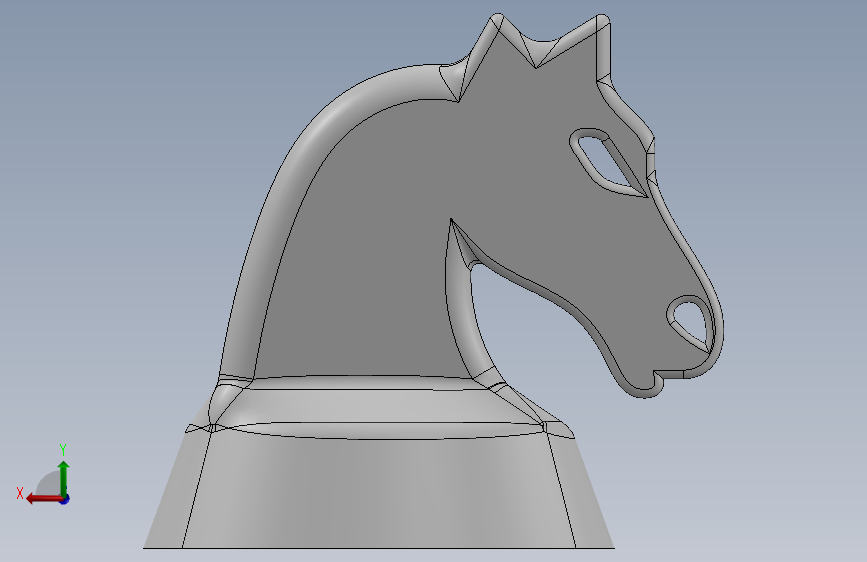Select the knight's nostril hole cutout
Viewport: 867px width, 562px height.
691,322
